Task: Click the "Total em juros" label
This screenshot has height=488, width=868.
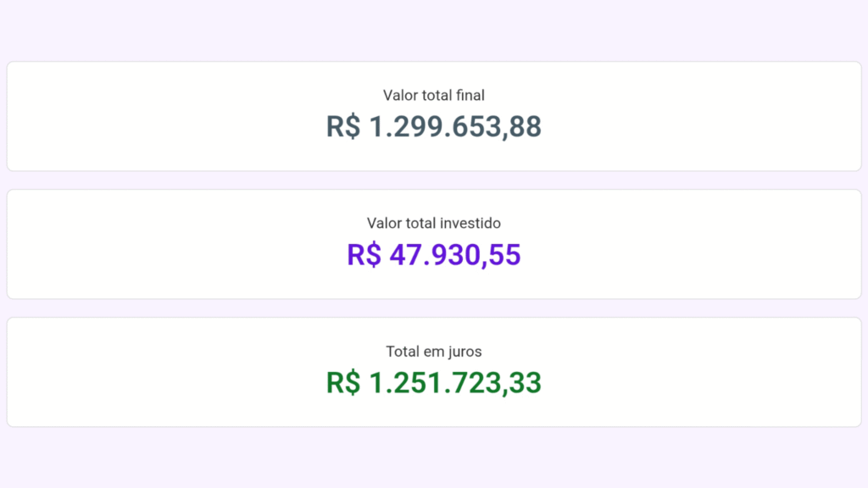Action: pyautogui.click(x=433, y=352)
